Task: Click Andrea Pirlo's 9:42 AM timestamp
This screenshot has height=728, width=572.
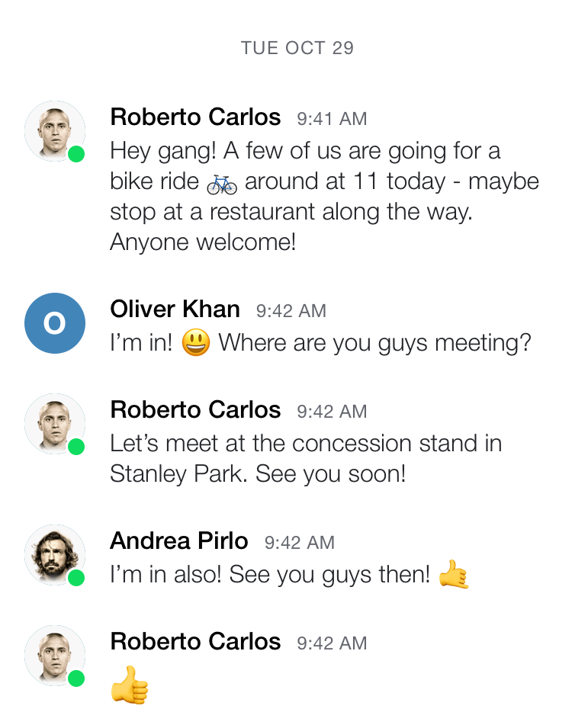Action: click(299, 543)
